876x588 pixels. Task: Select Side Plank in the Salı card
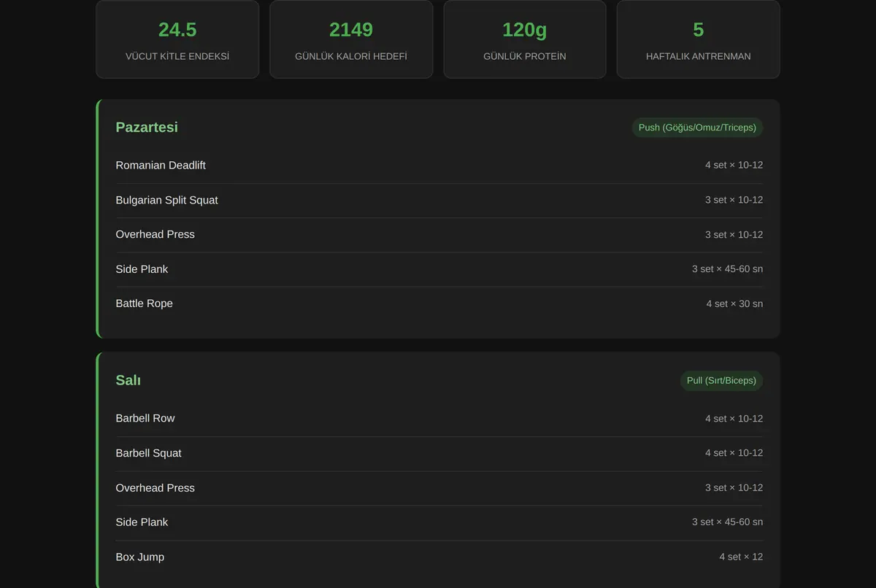click(x=142, y=522)
